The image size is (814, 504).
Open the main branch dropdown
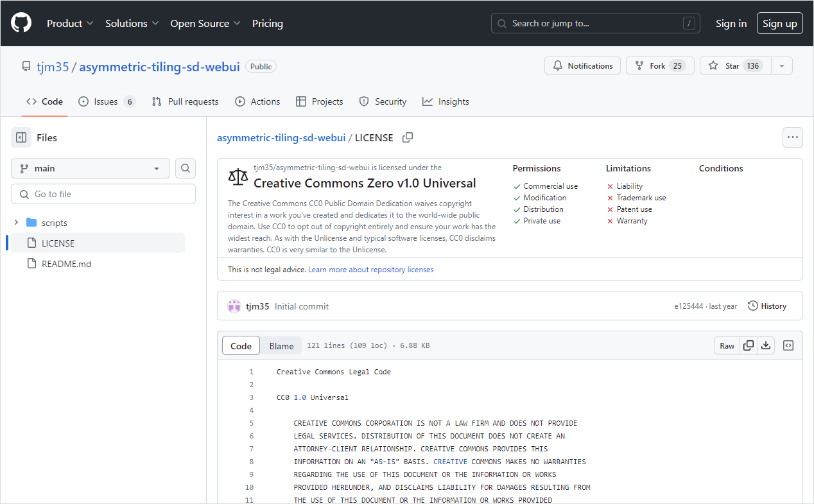pyautogui.click(x=91, y=168)
